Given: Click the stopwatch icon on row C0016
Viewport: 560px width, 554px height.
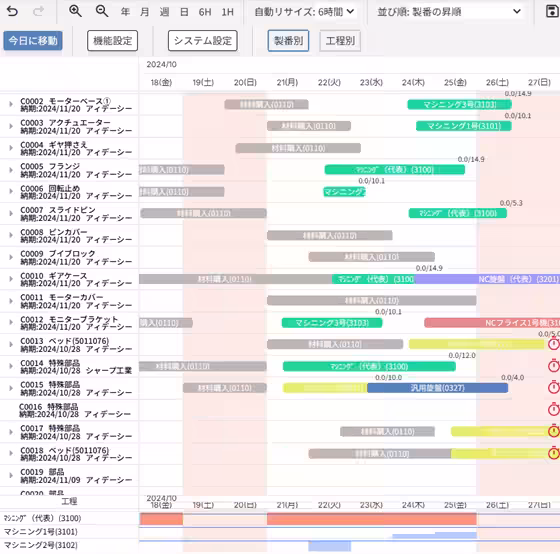Looking at the screenshot, I should [x=554, y=409].
